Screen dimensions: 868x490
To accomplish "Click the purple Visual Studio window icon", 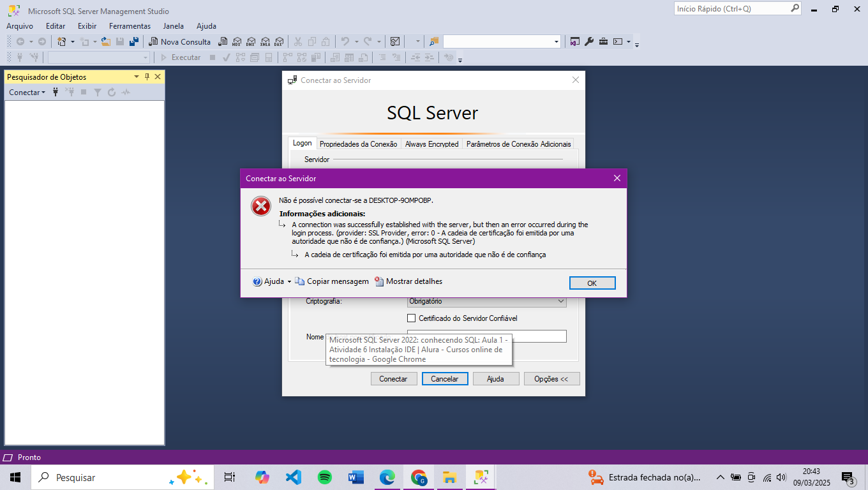I will pos(575,41).
